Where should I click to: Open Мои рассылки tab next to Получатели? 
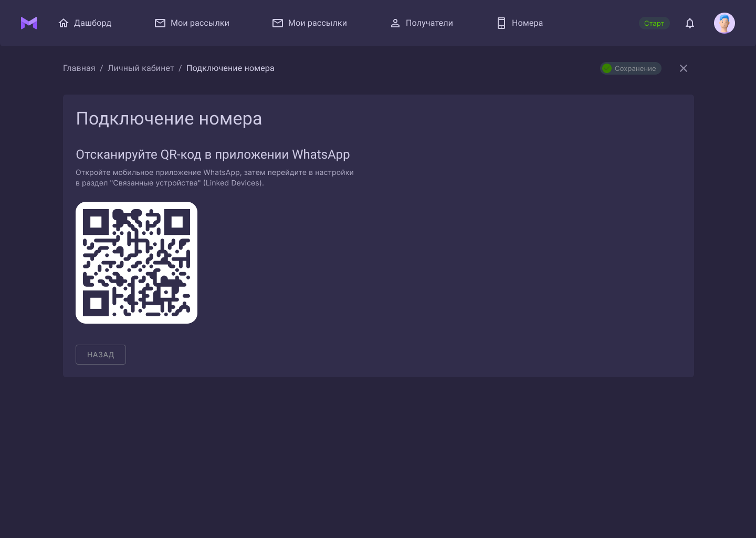pyautogui.click(x=317, y=23)
